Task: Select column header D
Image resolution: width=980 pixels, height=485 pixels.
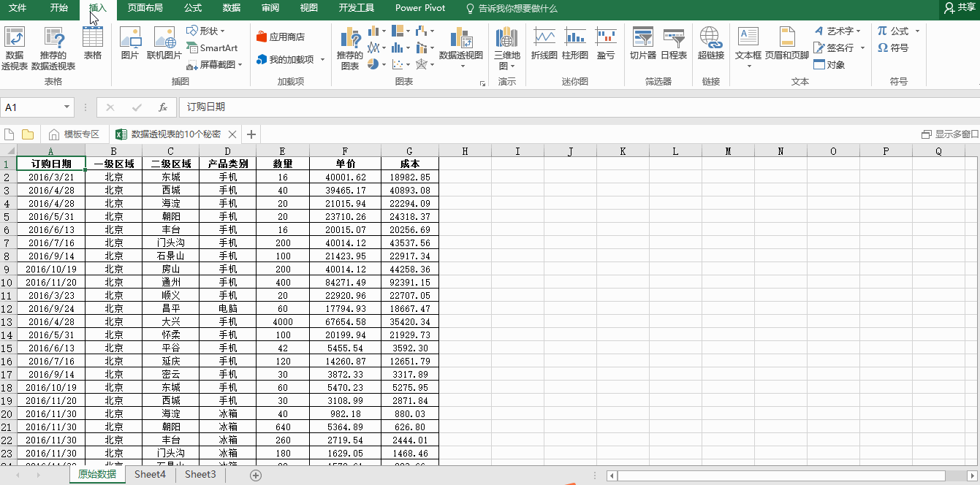Action: pyautogui.click(x=227, y=151)
